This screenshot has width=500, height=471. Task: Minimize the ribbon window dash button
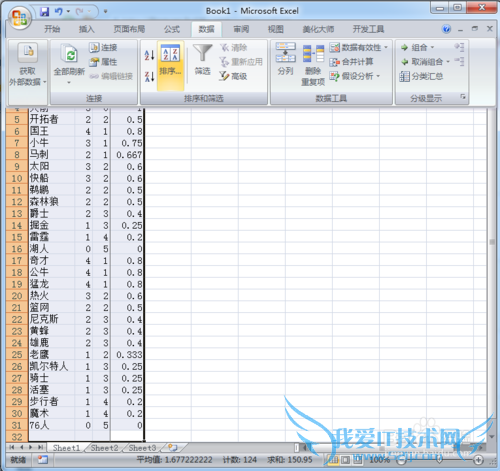point(461,29)
